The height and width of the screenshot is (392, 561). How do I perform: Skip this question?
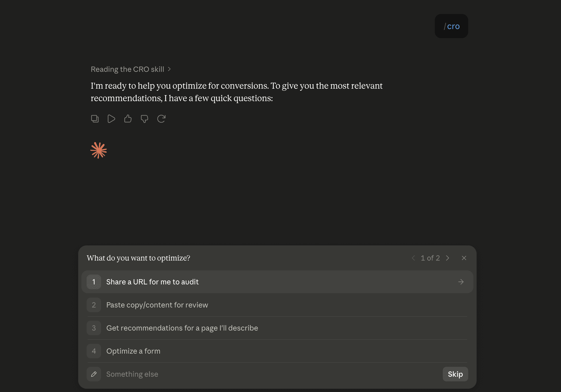coord(455,374)
